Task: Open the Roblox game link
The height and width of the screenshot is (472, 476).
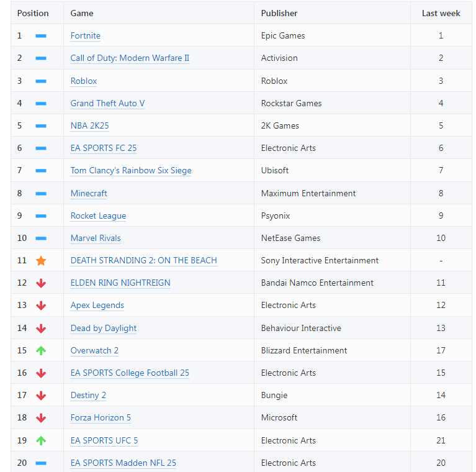Action: click(84, 81)
